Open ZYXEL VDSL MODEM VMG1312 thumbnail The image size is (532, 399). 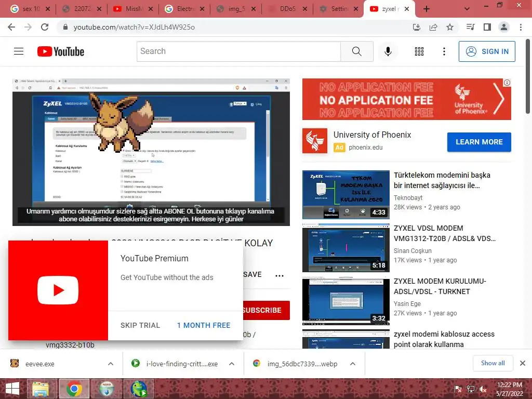point(345,248)
